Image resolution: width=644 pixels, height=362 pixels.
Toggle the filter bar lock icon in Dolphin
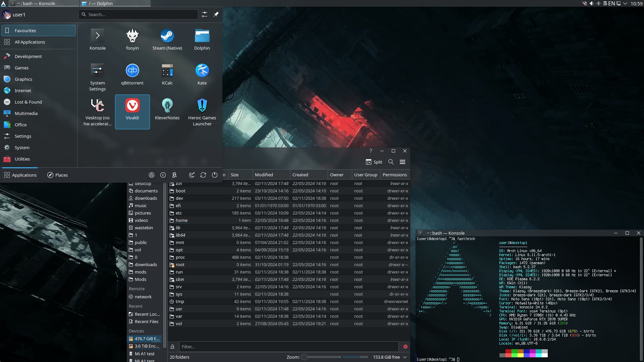click(x=172, y=347)
